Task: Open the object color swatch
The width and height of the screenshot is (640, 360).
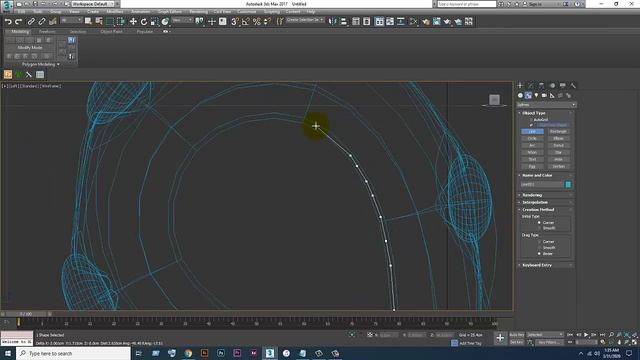Action: click(568, 184)
